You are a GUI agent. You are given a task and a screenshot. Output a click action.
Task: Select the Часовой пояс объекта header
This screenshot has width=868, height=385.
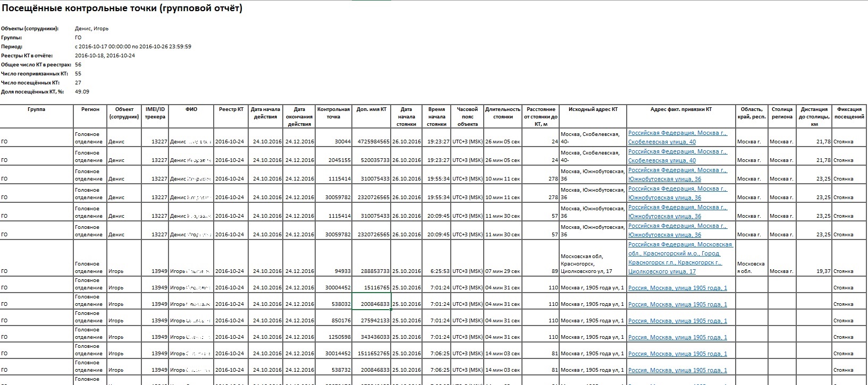tap(467, 116)
